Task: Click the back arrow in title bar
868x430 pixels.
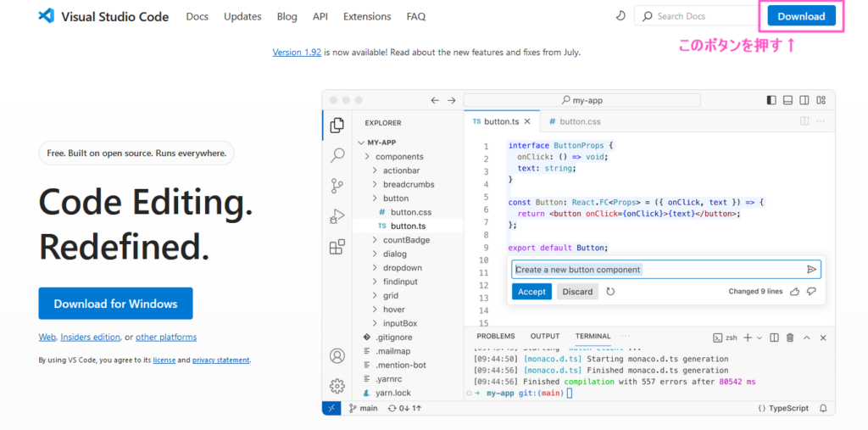Action: tap(435, 100)
